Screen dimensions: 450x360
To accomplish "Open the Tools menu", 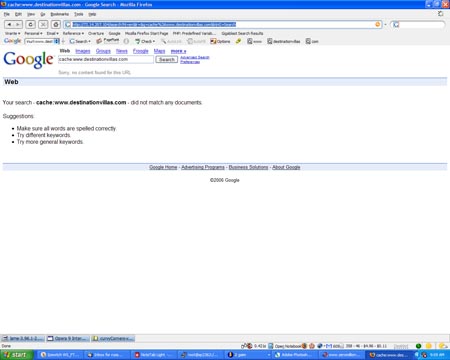I will coord(79,14).
